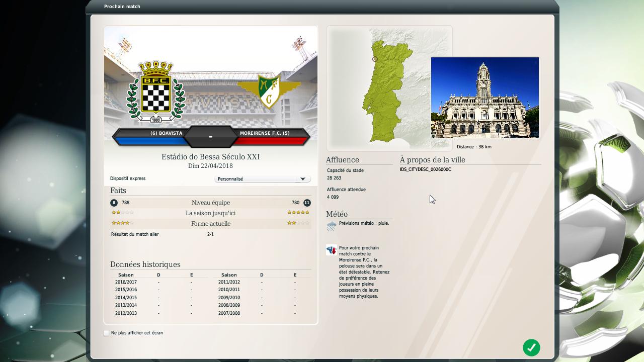Click Boavista's season-so-far star rating

(x=122, y=213)
